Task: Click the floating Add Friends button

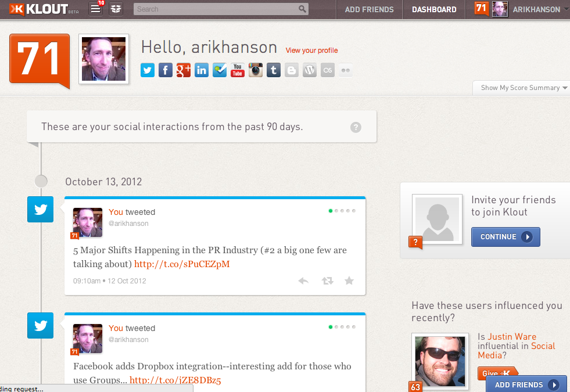Action: click(x=526, y=384)
